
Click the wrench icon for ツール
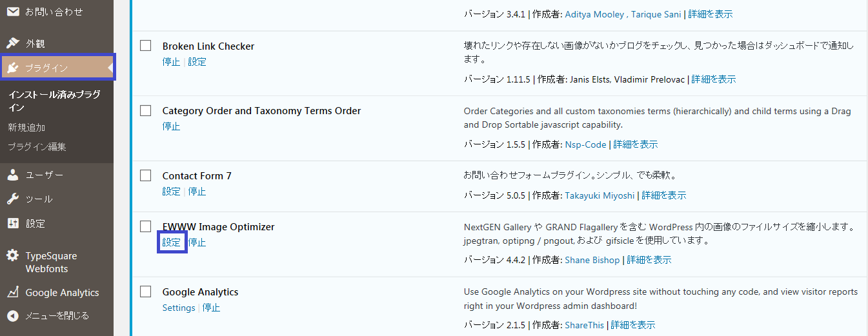point(12,199)
